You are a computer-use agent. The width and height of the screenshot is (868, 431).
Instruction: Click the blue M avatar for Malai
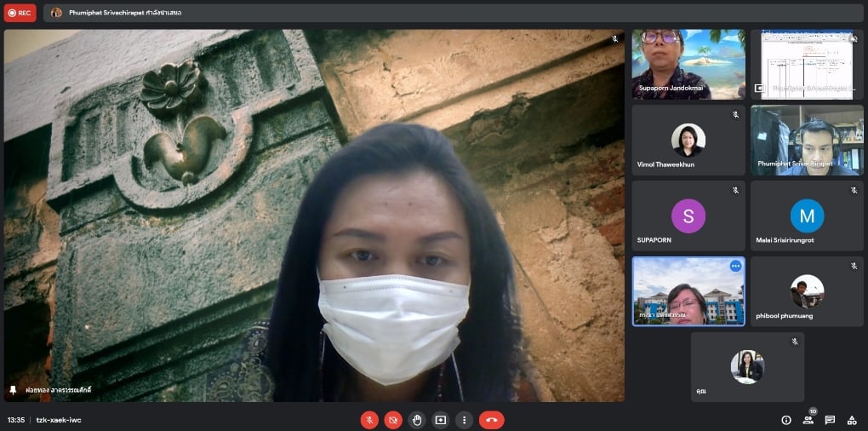click(807, 216)
